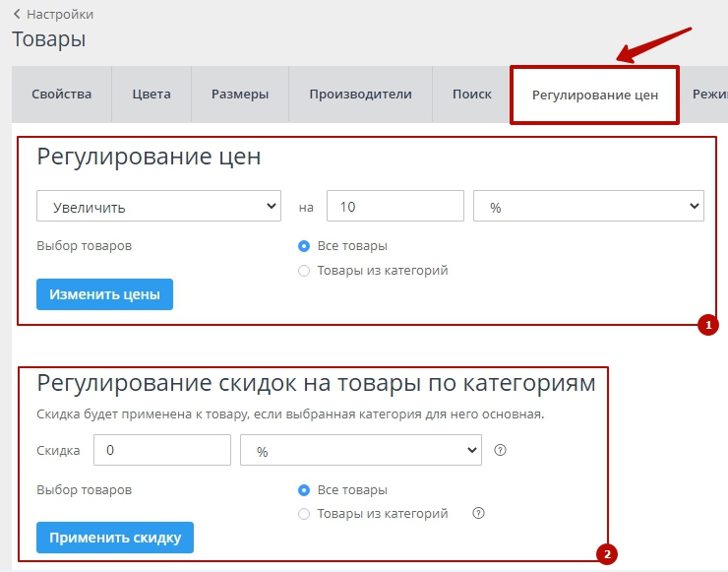Open the Поиск tab
The image size is (728, 572).
click(x=471, y=95)
